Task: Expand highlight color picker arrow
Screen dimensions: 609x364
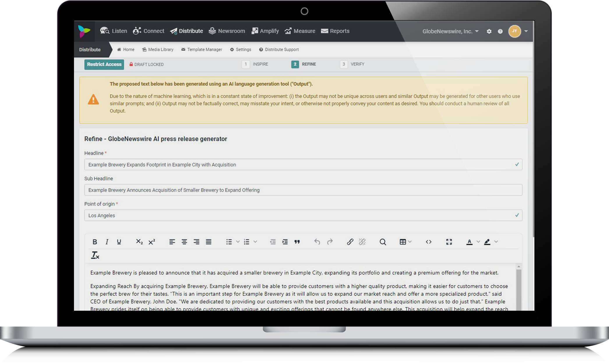Action: [496, 242]
